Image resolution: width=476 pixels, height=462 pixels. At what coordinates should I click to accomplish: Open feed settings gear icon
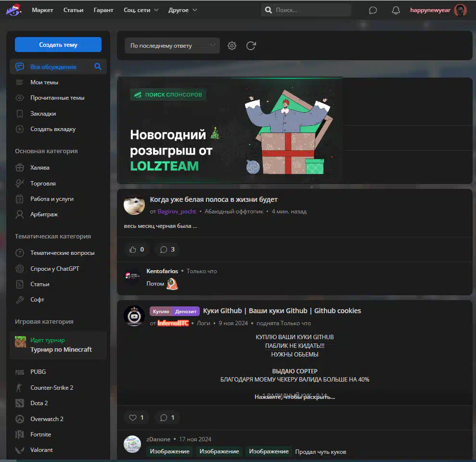click(232, 46)
